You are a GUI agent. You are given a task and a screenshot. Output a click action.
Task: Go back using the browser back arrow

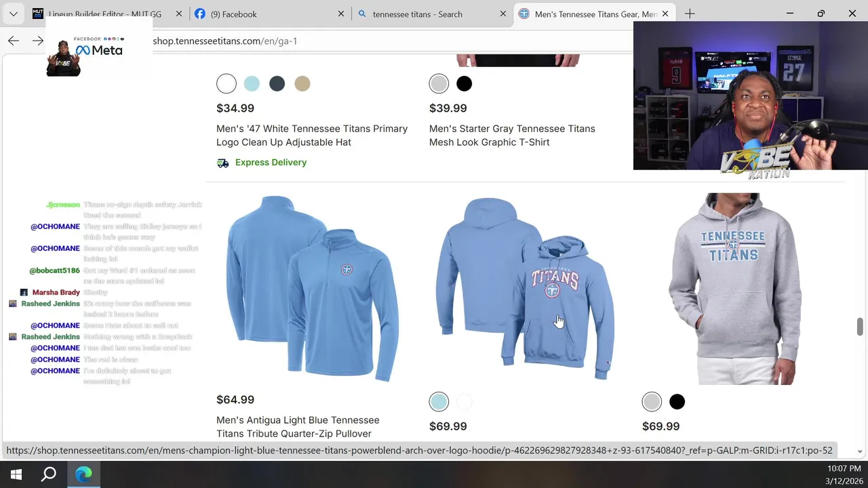tap(14, 41)
